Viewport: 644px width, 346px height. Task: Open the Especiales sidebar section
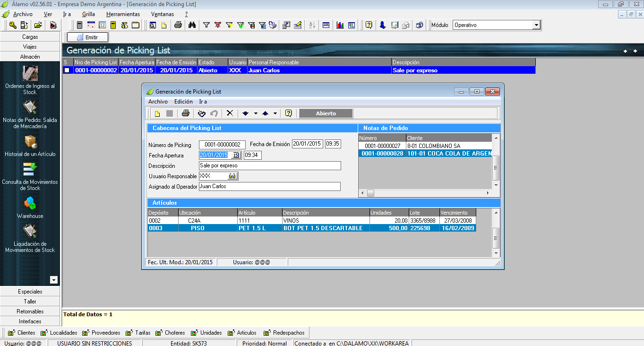(30, 292)
